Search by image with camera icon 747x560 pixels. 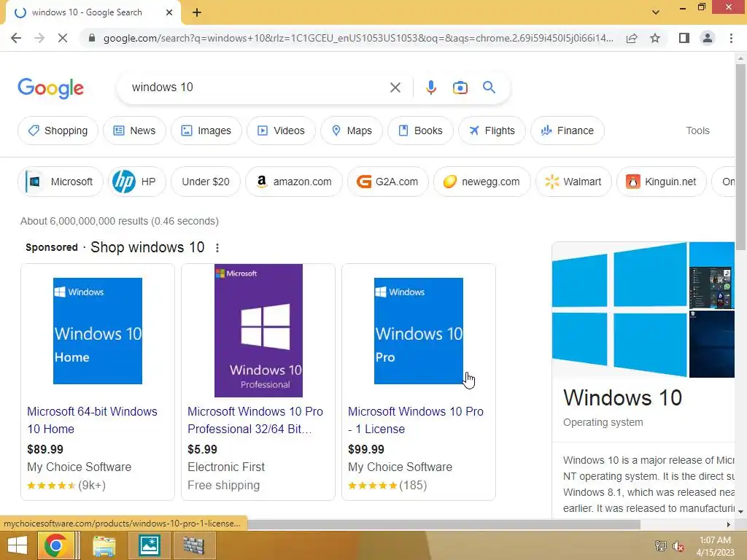[460, 87]
